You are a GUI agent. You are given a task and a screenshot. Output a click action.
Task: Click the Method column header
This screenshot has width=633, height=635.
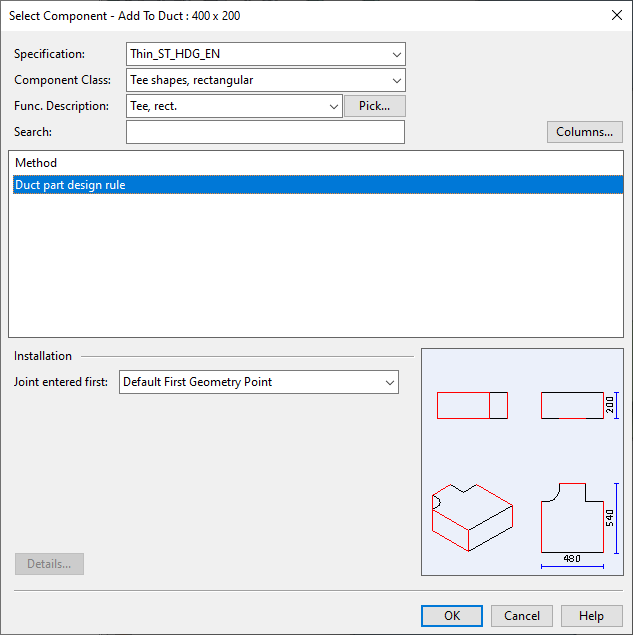coord(36,163)
